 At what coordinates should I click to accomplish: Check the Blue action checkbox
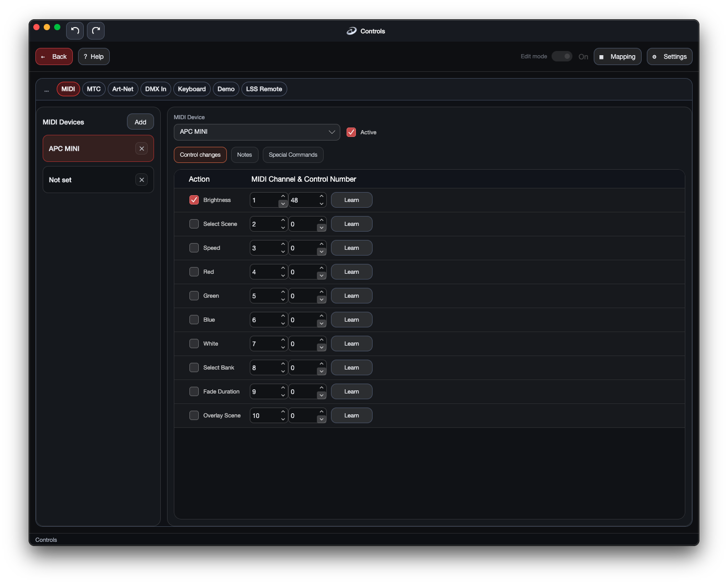(x=194, y=320)
